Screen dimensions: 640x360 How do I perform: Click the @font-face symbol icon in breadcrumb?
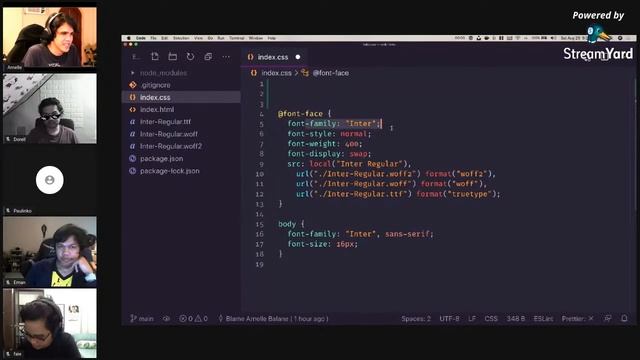[x=305, y=73]
